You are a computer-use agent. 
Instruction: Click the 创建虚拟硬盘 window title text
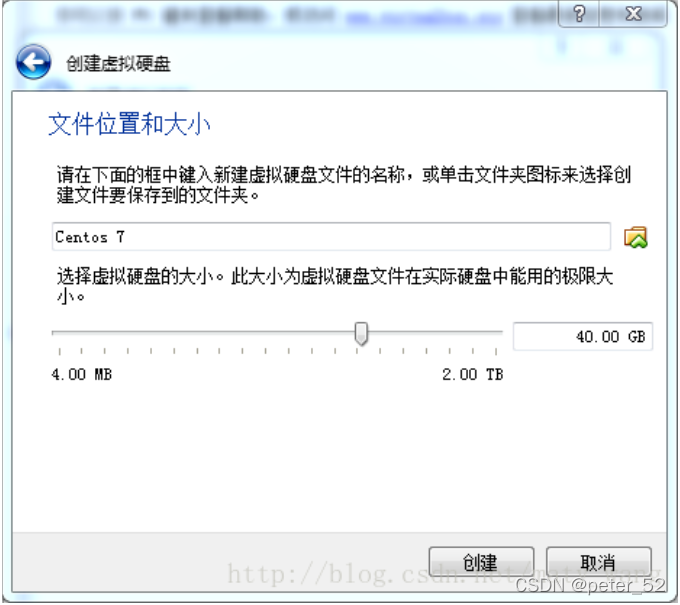click(x=118, y=64)
